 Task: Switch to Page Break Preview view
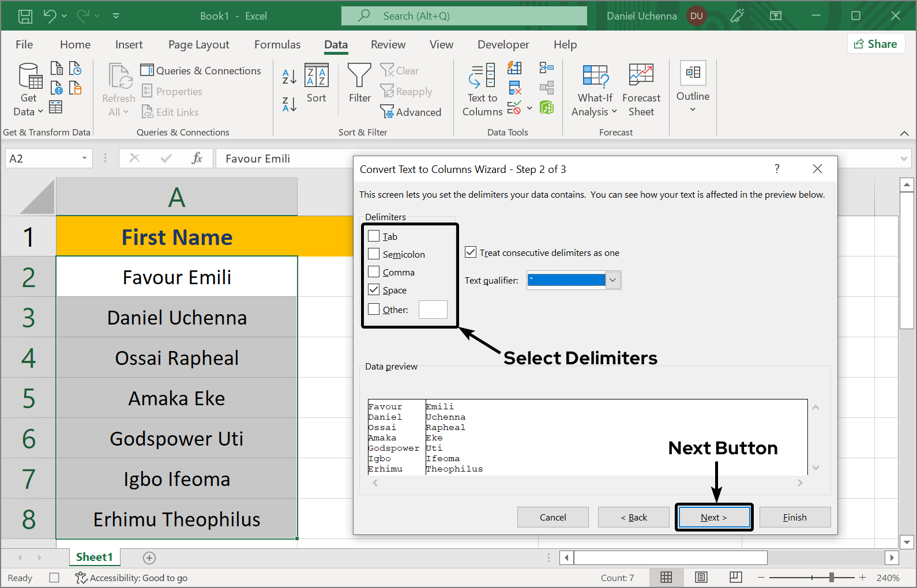pos(735,577)
